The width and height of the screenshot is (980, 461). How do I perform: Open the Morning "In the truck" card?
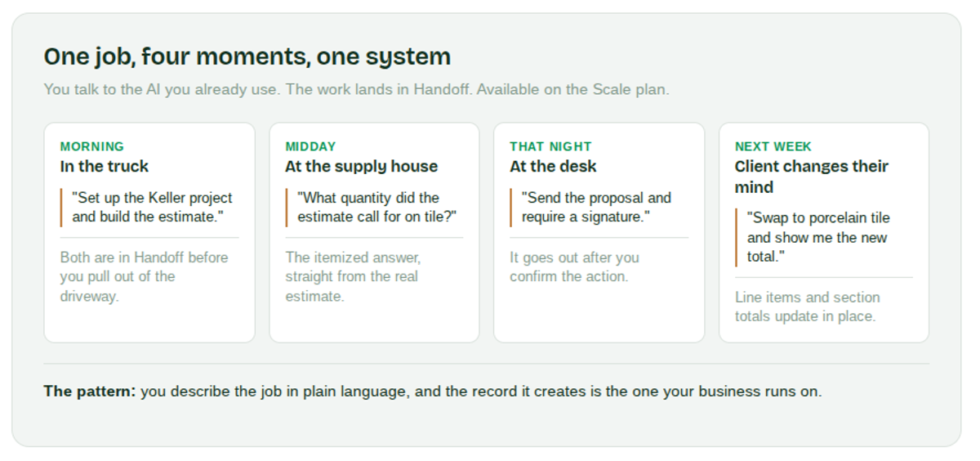149,232
